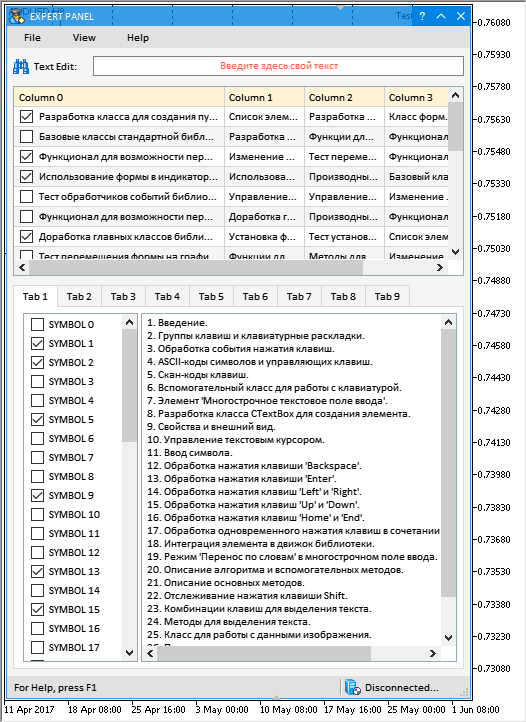Check the SYMBOL 16 checkbox

[37, 629]
